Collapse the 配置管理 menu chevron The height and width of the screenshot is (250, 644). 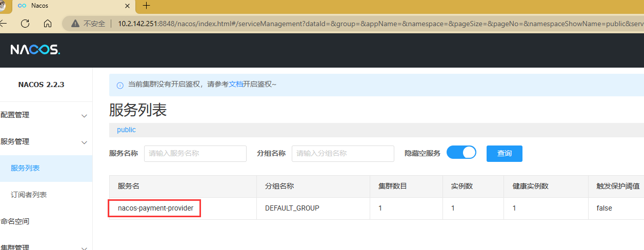click(85, 116)
